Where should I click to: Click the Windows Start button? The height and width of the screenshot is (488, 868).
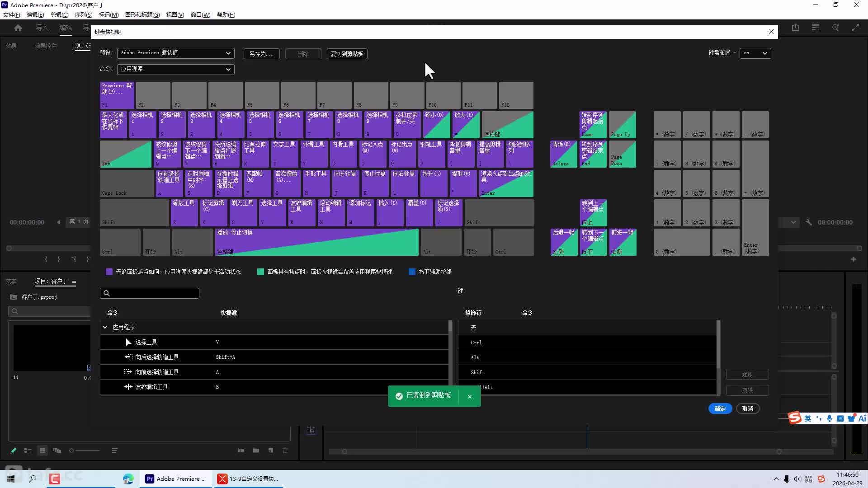click(11, 479)
